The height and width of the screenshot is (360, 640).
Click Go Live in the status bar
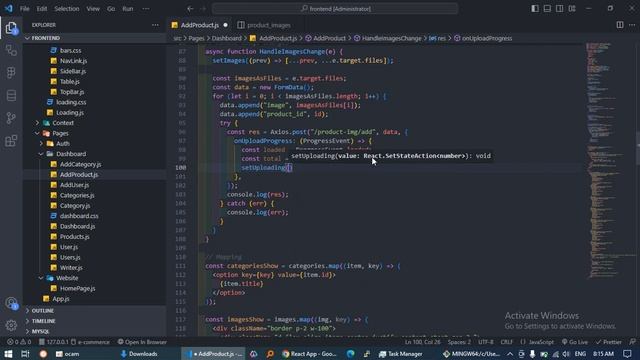[575, 342]
